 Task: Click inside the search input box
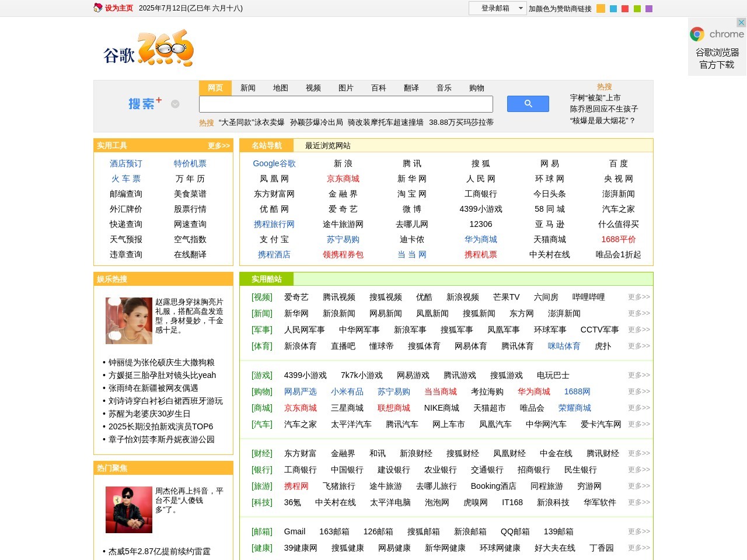pyautogui.click(x=345, y=104)
